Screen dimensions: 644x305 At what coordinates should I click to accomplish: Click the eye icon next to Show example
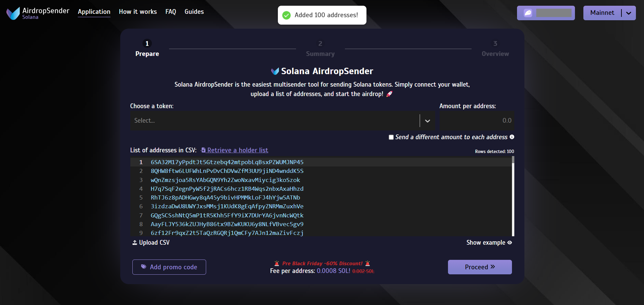pos(510,243)
